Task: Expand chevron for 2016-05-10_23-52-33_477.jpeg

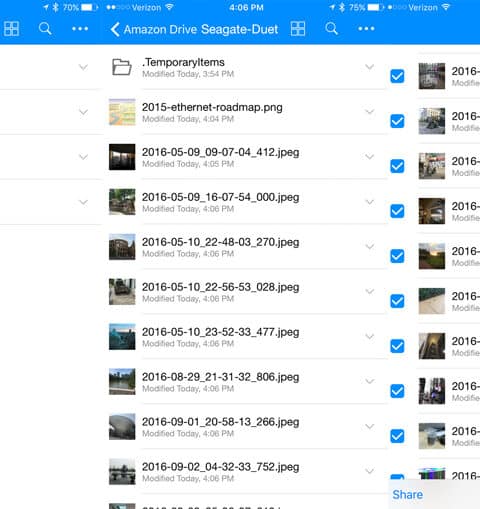Action: pos(369,337)
